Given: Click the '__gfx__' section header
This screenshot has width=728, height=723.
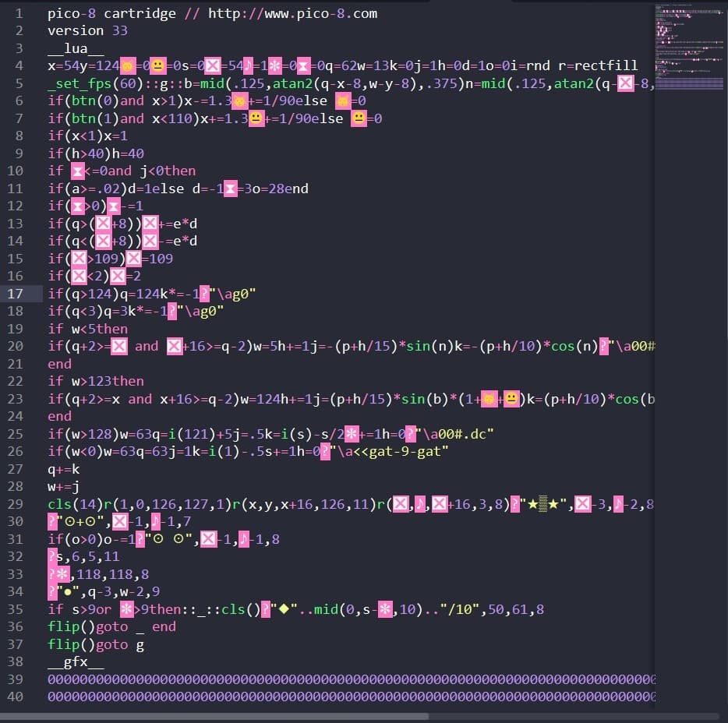Looking at the screenshot, I should click(76, 661).
